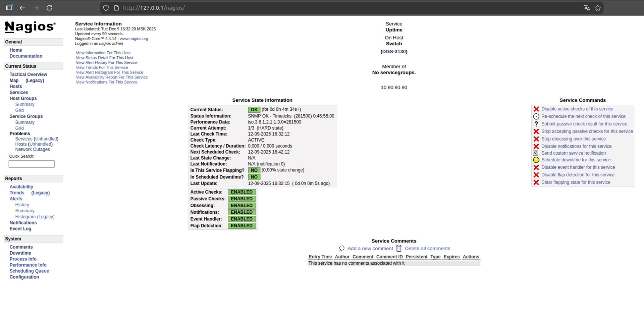This screenshot has height=319, width=644.
Task: Open the www.nagios.org link
Action: 134,39
